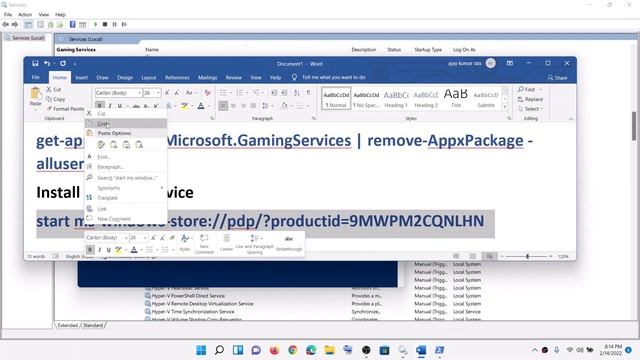
Task: Expand the Styles gallery with the More arrow
Action: tap(505, 107)
